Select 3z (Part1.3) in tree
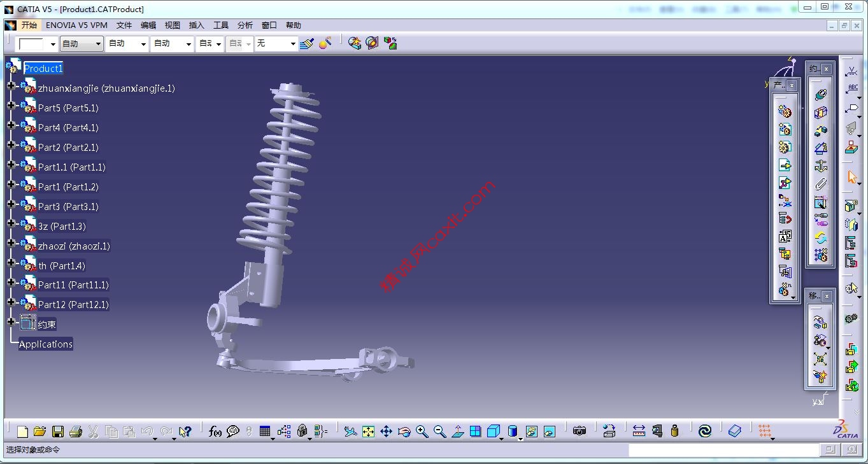 [x=62, y=226]
